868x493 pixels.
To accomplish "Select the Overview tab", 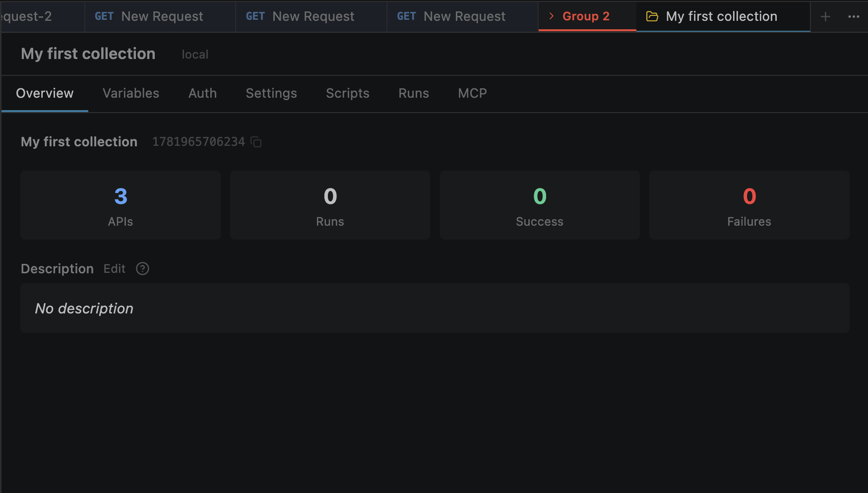I will [x=45, y=93].
